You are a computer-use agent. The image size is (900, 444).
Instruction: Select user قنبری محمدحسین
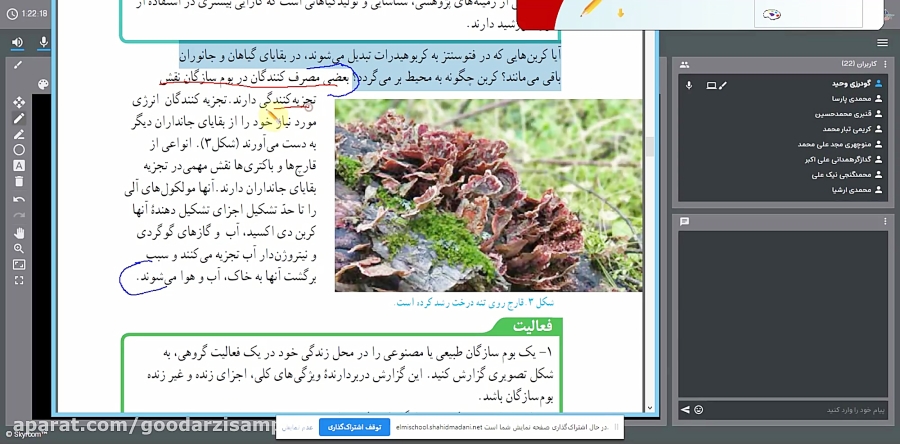click(783, 114)
